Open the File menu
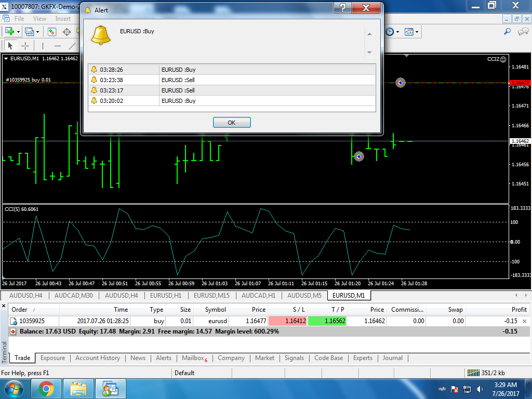The height and width of the screenshot is (399, 532). coord(19,19)
